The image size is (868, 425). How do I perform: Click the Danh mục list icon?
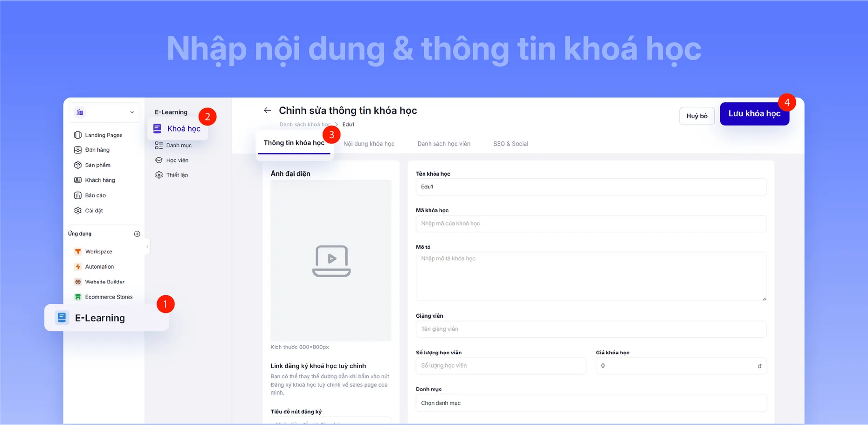[x=159, y=145]
